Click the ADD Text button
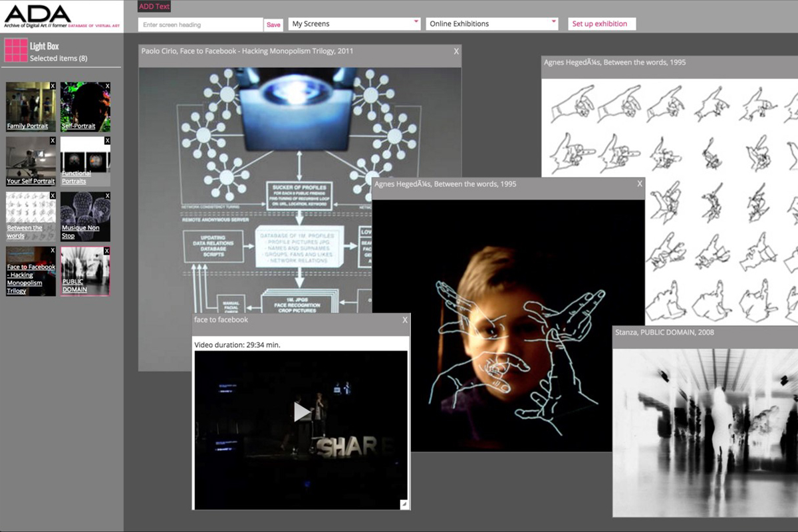Image resolution: width=798 pixels, height=532 pixels. tap(154, 6)
